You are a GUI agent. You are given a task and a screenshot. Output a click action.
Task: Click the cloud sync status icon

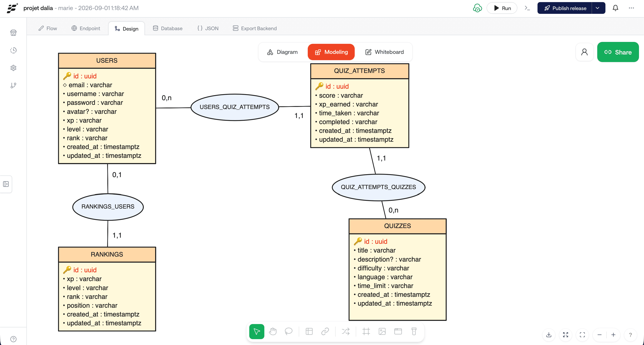point(477,8)
